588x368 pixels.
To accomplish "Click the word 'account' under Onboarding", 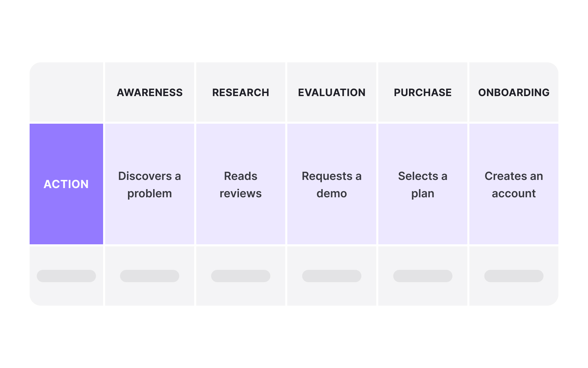I will click(514, 194).
